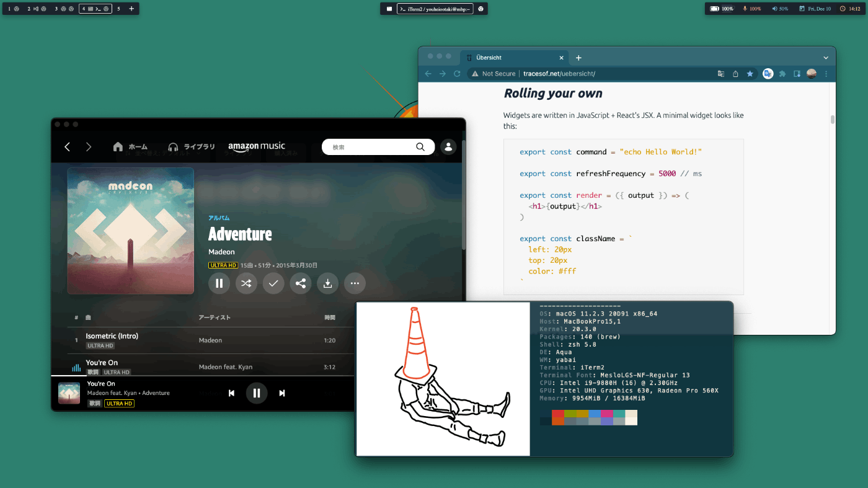This screenshot has height=488, width=868.
Task: Click the Chrome page vertical scrollbar
Action: [x=833, y=120]
